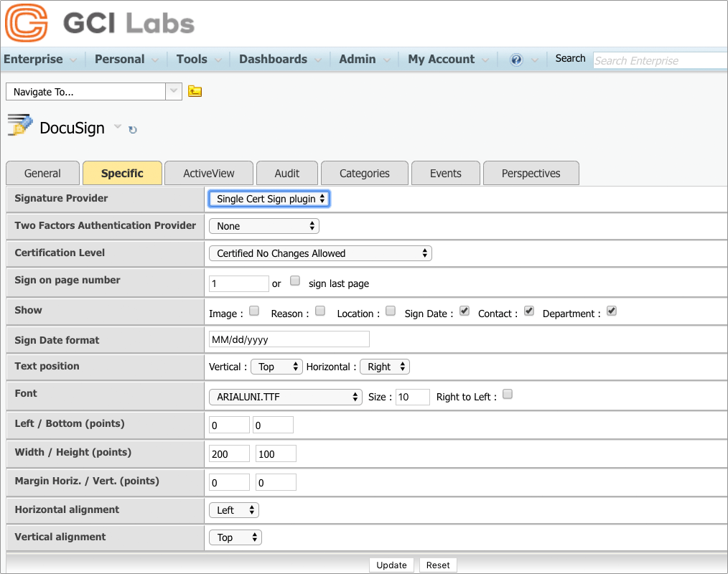
Task: Click the DocuSign item icon
Action: (20, 126)
